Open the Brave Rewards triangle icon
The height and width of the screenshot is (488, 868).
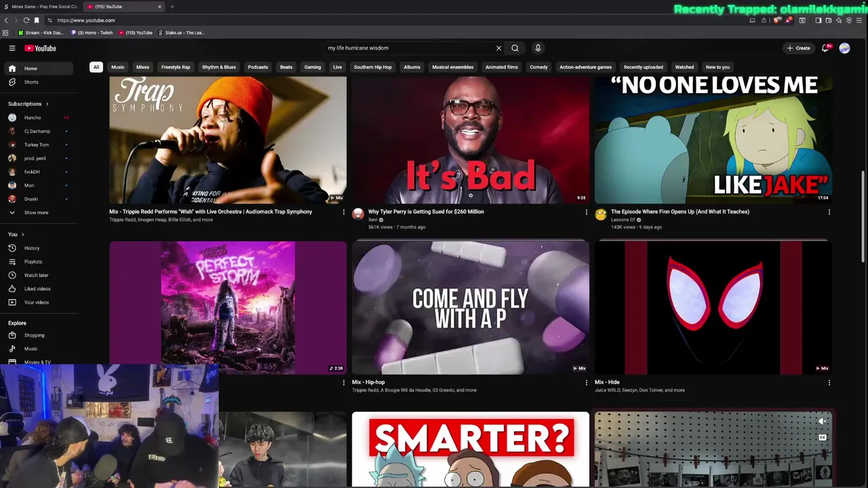(x=789, y=20)
